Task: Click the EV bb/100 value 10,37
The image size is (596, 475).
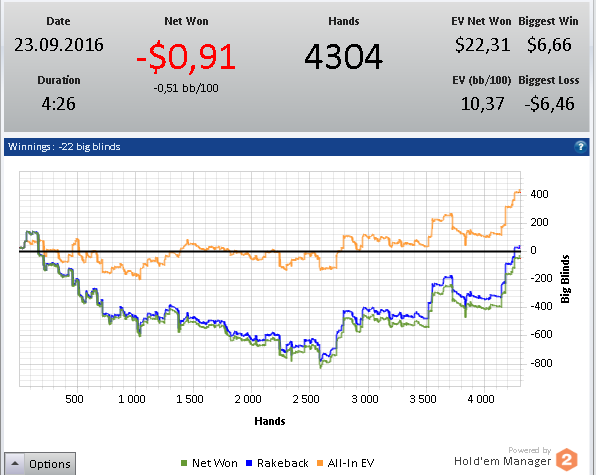Action: pyautogui.click(x=482, y=104)
